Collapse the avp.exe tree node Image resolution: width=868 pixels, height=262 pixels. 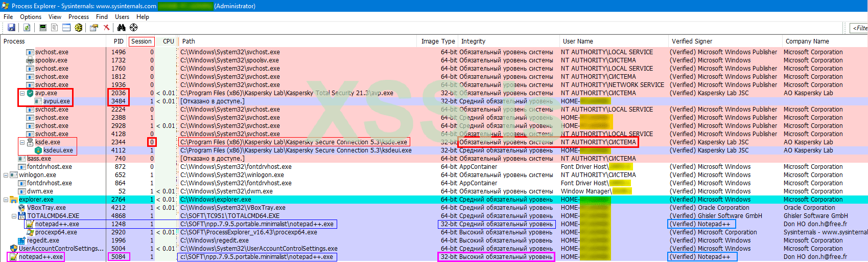point(22,93)
